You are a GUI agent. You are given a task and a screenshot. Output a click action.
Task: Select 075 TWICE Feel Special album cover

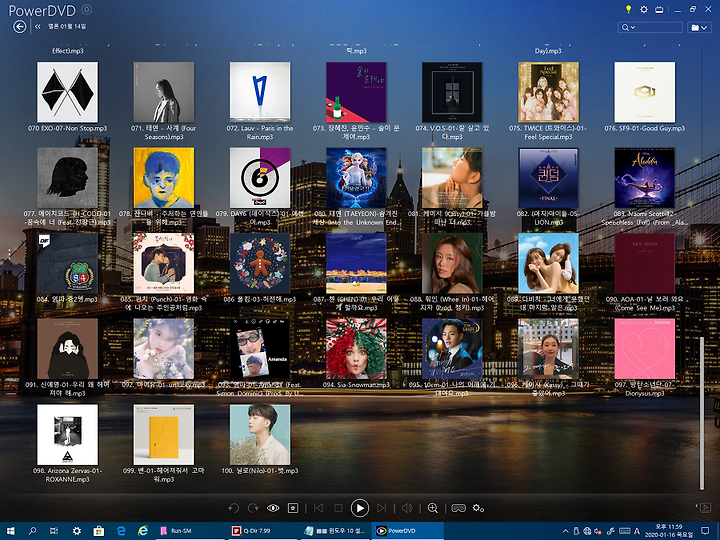click(x=548, y=92)
